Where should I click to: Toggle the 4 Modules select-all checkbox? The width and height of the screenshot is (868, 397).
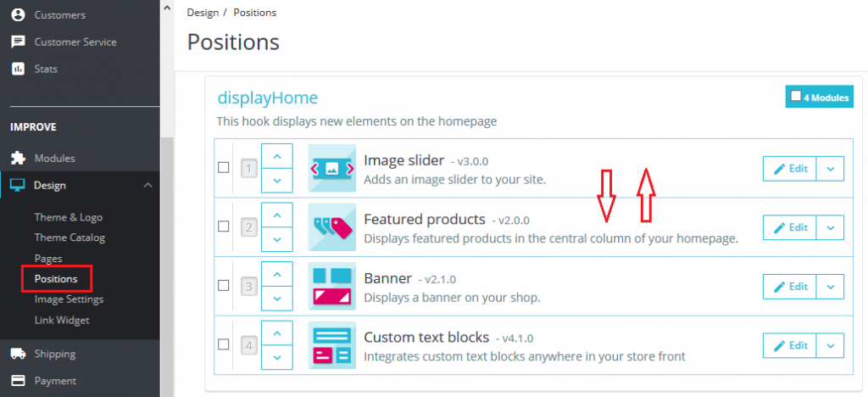pos(795,97)
